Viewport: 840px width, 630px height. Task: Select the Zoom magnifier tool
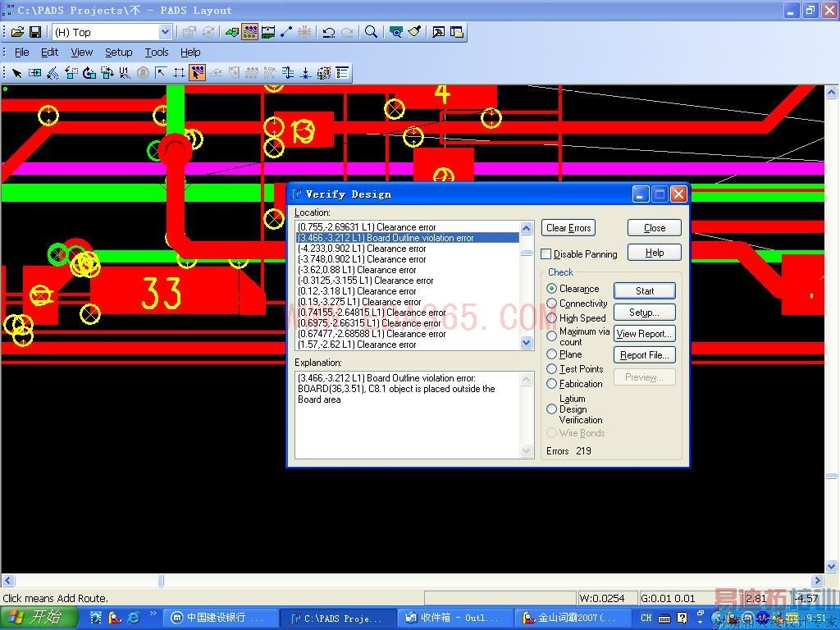371,32
